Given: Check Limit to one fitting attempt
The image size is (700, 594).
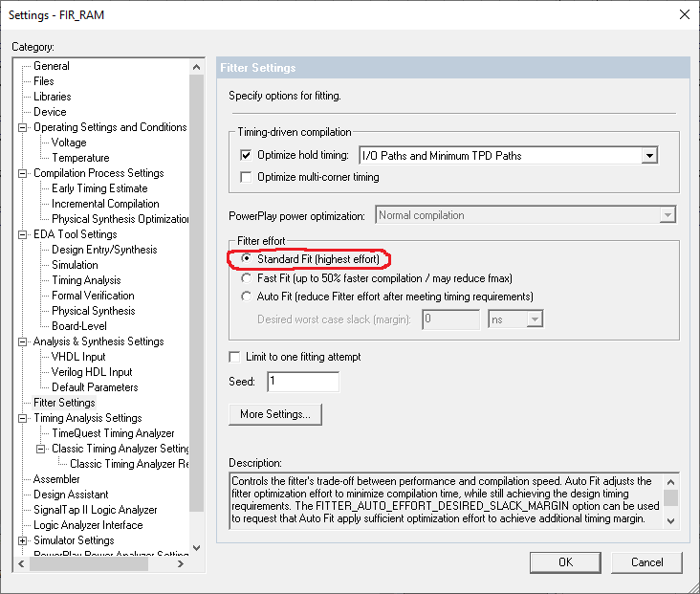Looking at the screenshot, I should 234,357.
